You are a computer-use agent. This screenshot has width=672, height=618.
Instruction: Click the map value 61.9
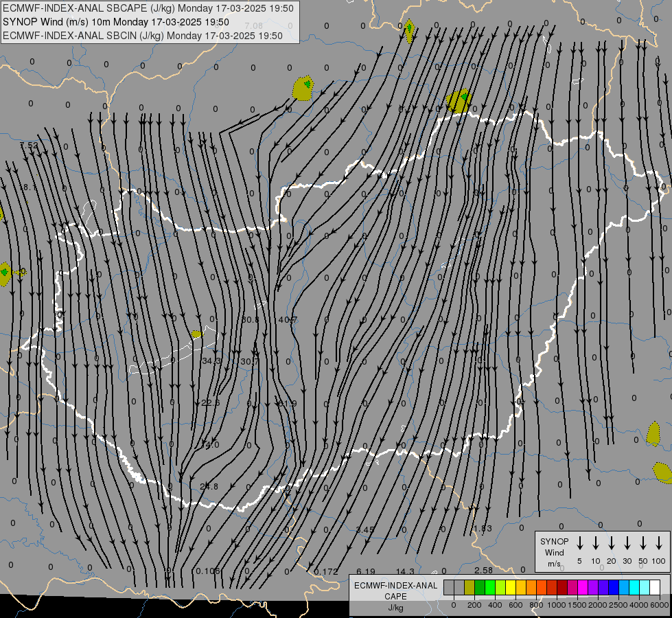coord(287,404)
